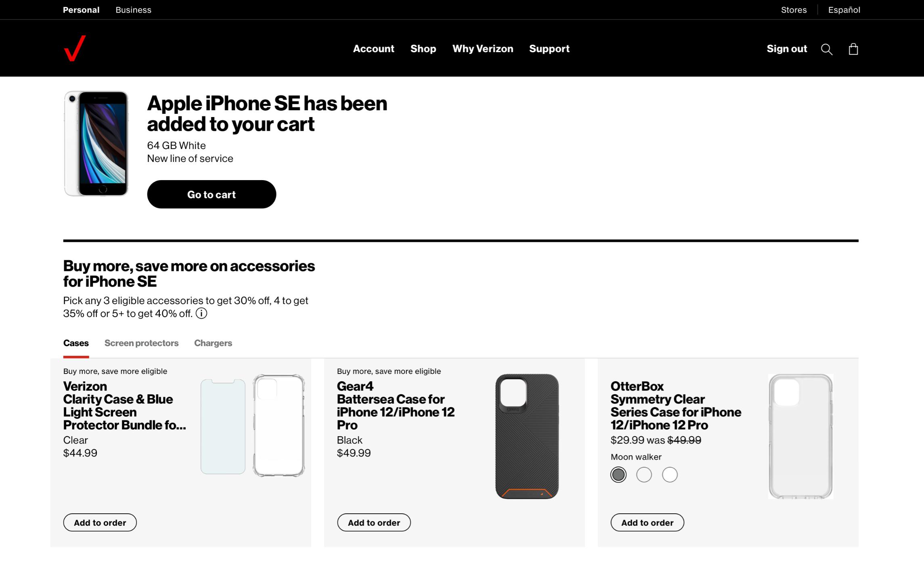Click the iPhone SE product thumbnail

(96, 143)
